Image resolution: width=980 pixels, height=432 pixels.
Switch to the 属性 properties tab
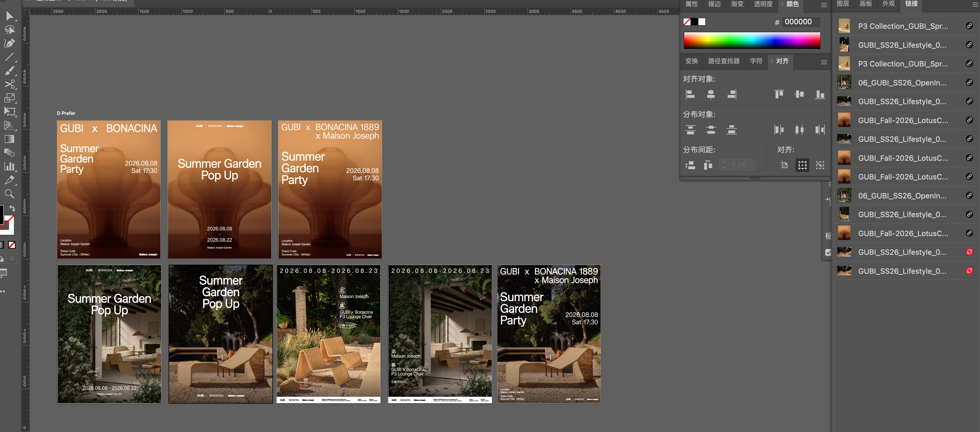(692, 4)
